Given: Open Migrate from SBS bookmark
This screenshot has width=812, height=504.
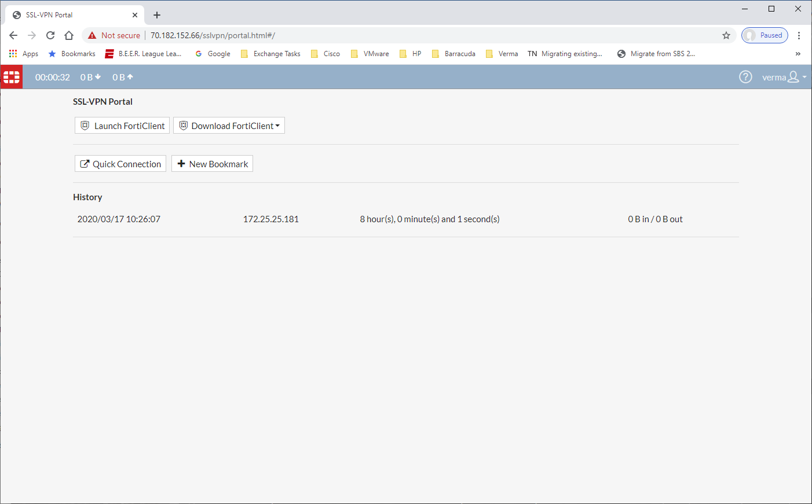Looking at the screenshot, I should click(656, 54).
